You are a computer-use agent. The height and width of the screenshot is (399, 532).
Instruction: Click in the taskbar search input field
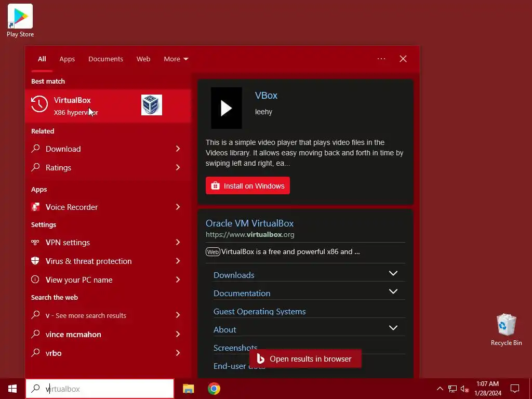point(99,389)
